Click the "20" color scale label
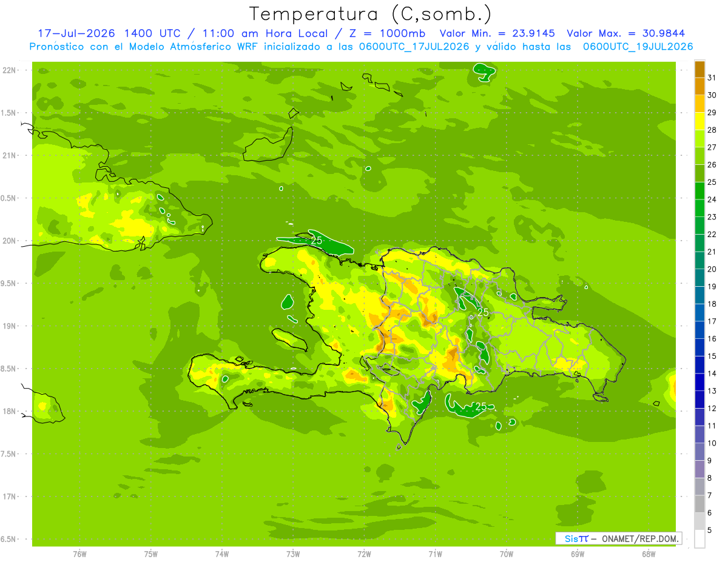This screenshot has height=562, width=728. point(712,269)
